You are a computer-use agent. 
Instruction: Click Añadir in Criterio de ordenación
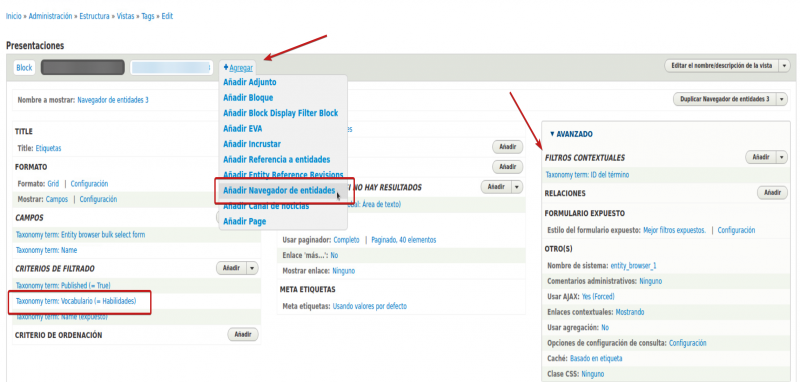tap(243, 335)
